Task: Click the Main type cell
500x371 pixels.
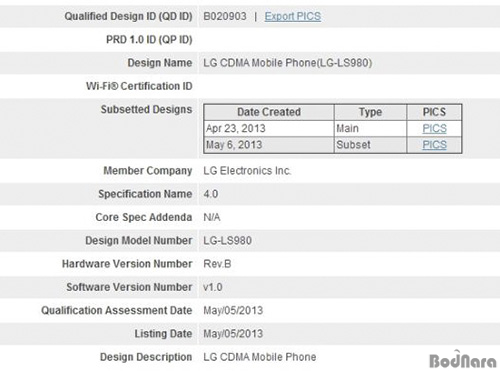Action: pos(370,128)
